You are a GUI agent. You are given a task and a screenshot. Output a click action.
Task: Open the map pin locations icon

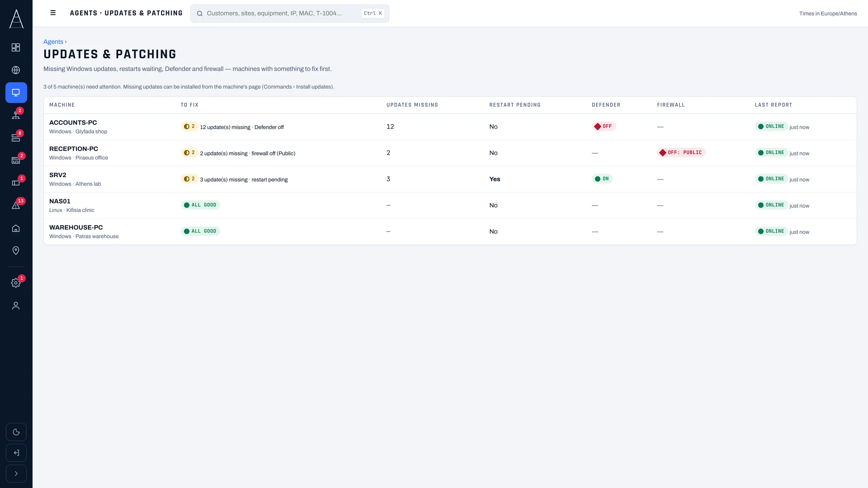click(16, 251)
